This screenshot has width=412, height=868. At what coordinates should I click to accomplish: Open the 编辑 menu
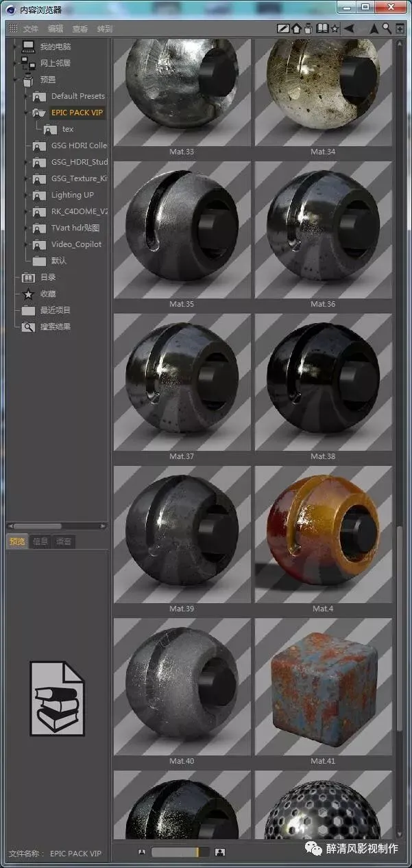click(x=56, y=29)
